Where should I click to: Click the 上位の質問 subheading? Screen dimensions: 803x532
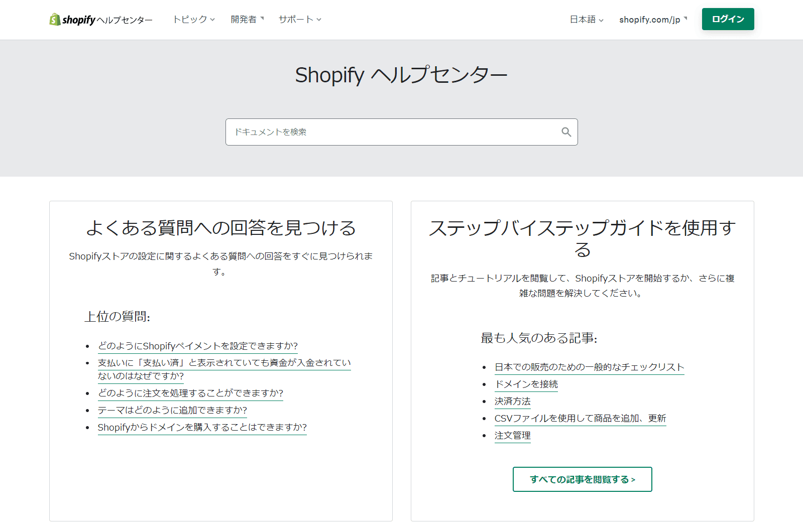click(x=118, y=317)
